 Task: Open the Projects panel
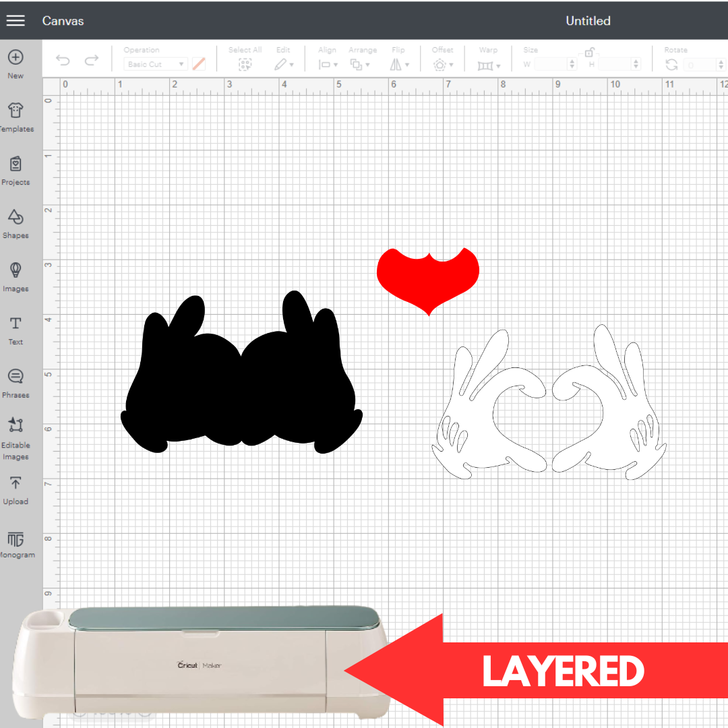[16, 171]
